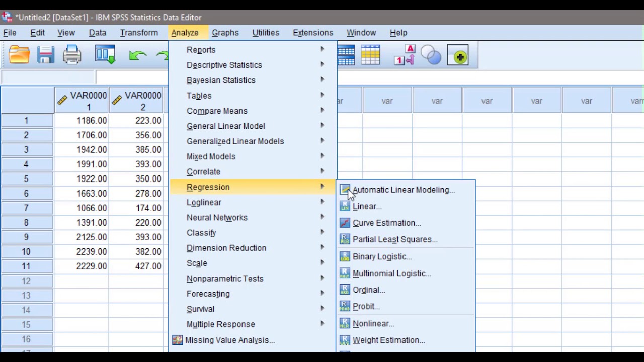Expand the Nonparametric Tests submenu arrow
This screenshot has height=362, width=644.
click(x=323, y=278)
